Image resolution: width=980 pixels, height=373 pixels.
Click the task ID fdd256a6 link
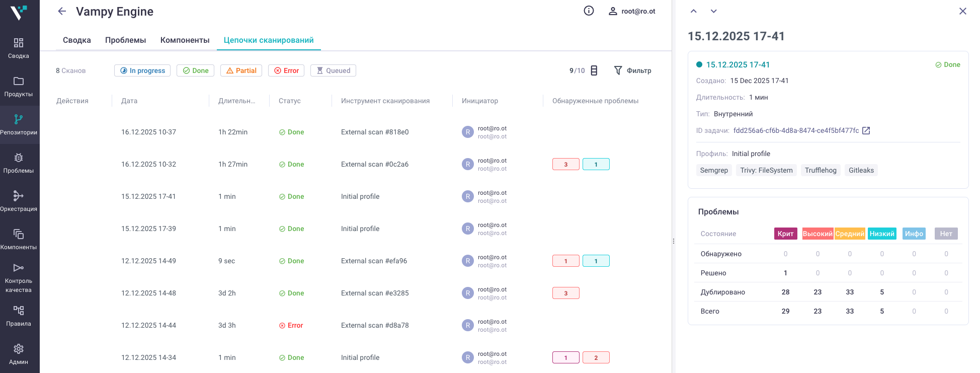[x=796, y=131]
